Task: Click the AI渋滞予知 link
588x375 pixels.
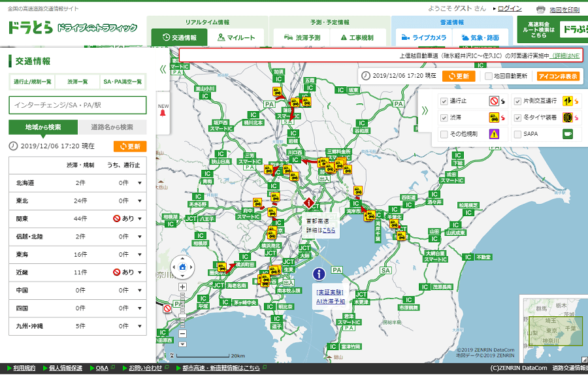Action: pos(331,301)
